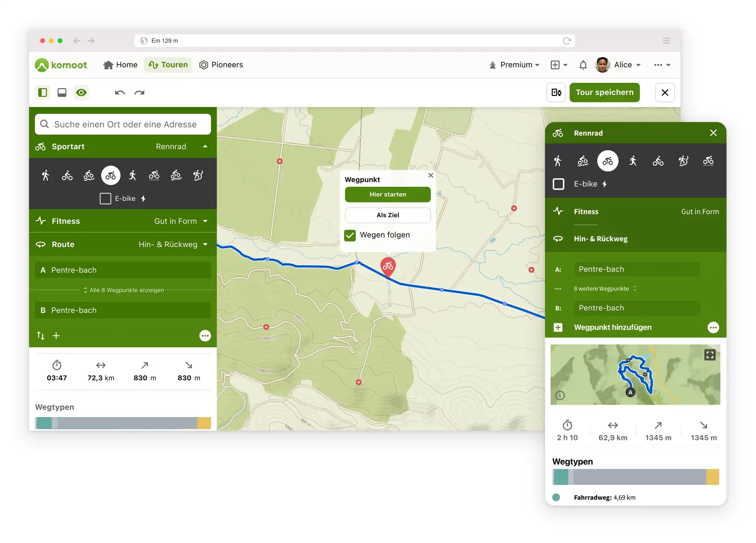Screen dimensions: 756x543
Task: Click the undo arrow in toolbar
Action: point(120,92)
